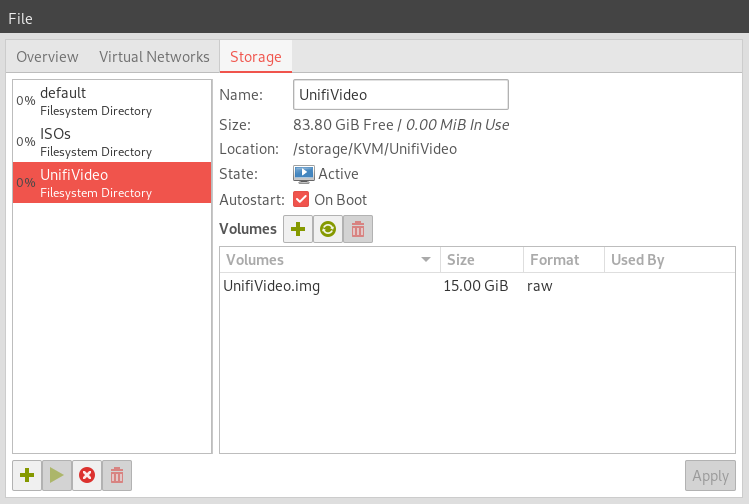Click the /storage/KVM/UnifiVideo location text
This screenshot has width=749, height=504.
(375, 149)
